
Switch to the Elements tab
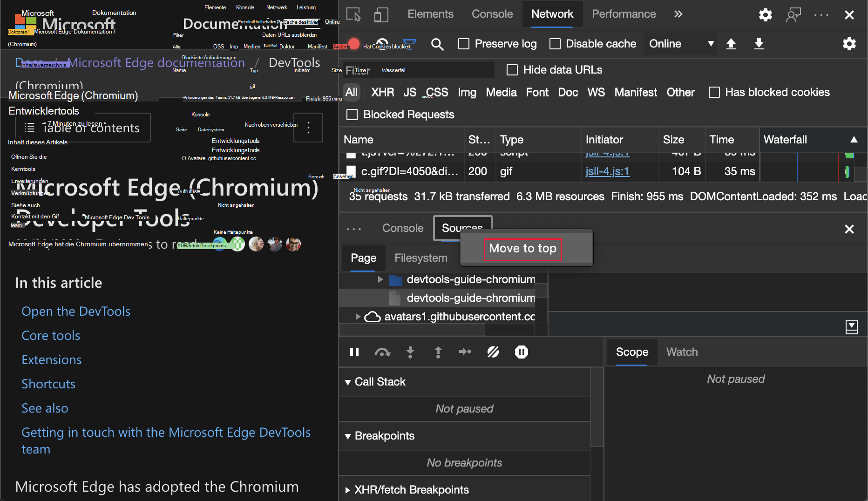(x=430, y=14)
